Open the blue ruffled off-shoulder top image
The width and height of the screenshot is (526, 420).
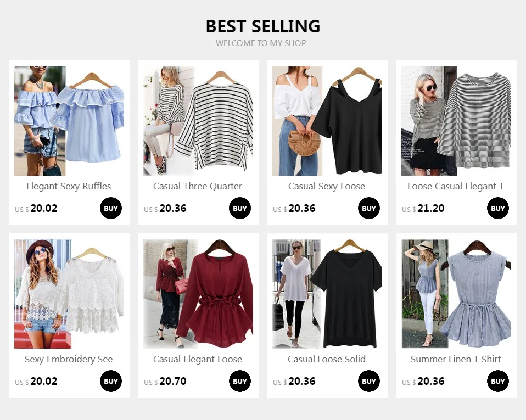69,120
